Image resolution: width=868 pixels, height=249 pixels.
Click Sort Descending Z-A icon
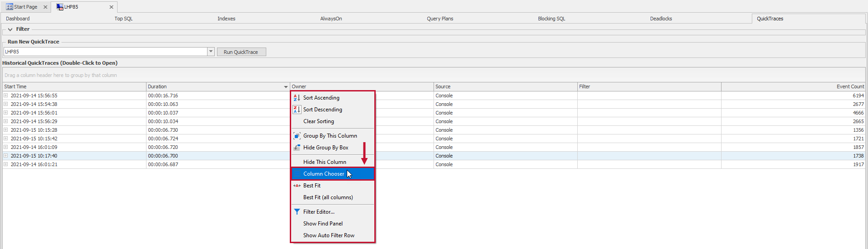297,110
